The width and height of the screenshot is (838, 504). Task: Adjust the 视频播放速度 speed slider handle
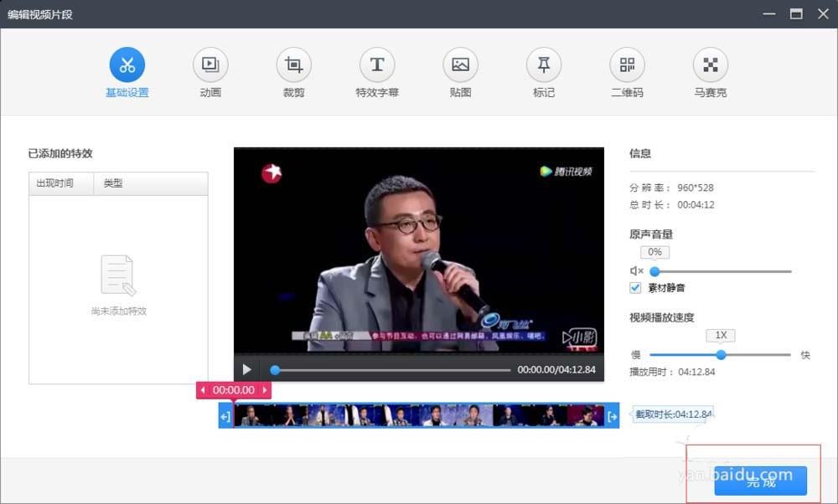click(x=721, y=354)
